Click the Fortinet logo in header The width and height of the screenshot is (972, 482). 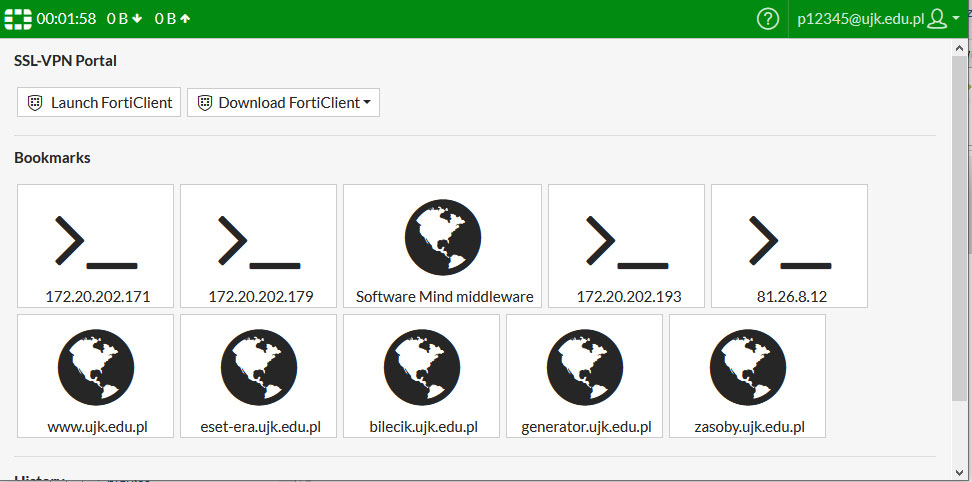[18, 19]
